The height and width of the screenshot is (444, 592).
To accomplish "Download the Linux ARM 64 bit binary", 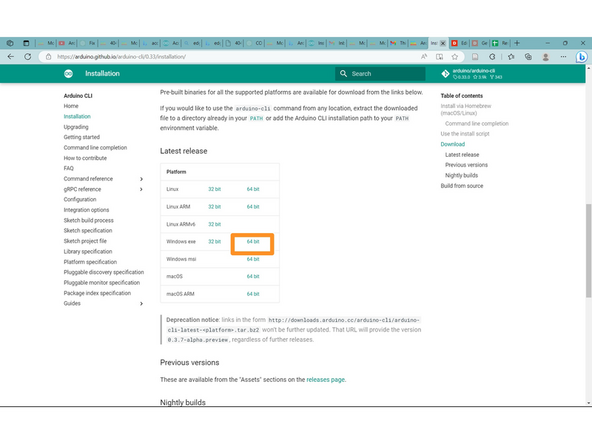I will click(253, 207).
